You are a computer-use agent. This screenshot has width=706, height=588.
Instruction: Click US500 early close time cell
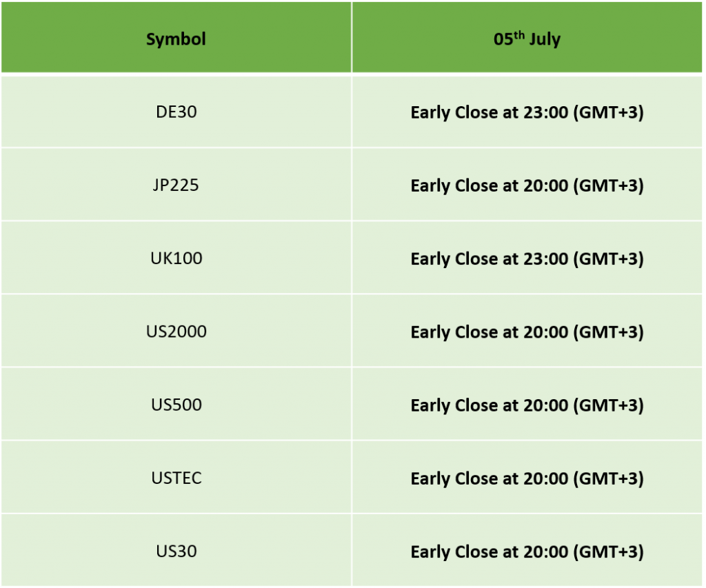tap(527, 405)
